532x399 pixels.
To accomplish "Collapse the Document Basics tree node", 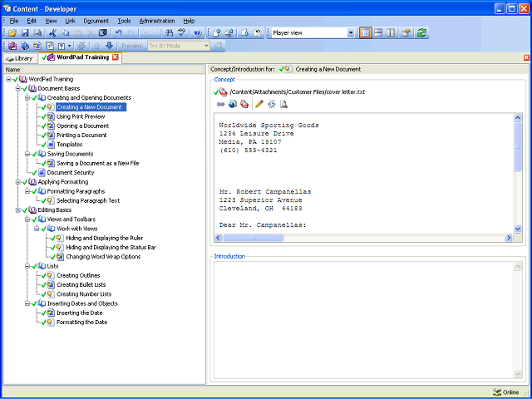I will pos(17,89).
